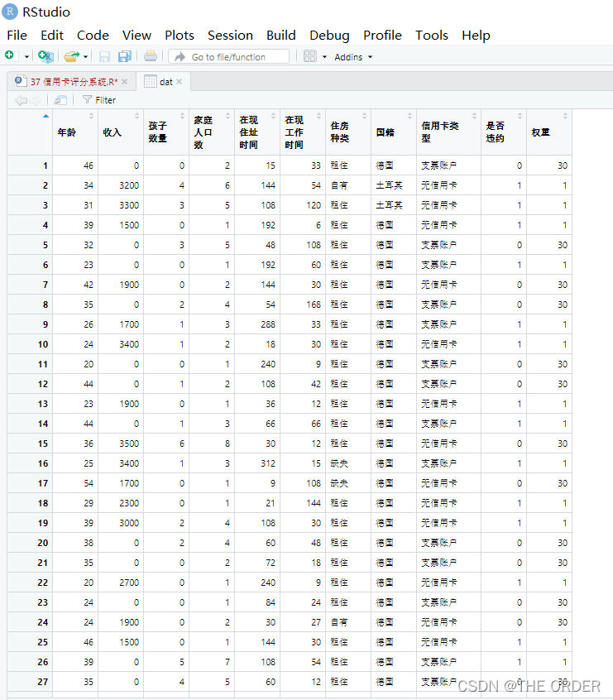Sort the 信用卡类型 column

[474, 116]
